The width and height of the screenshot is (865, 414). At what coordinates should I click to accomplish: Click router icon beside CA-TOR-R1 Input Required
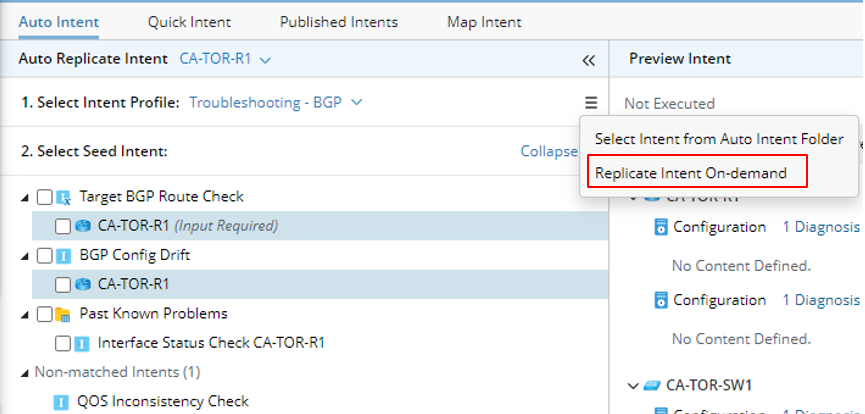tap(83, 226)
